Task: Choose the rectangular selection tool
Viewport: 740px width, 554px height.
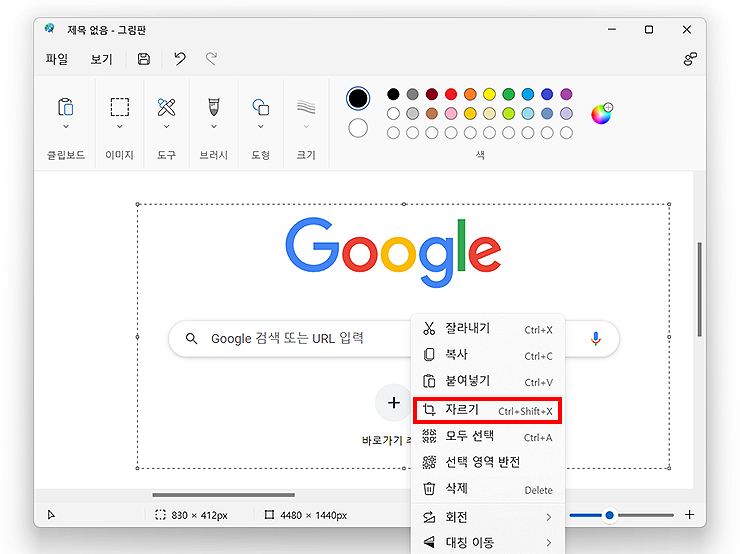Action: click(119, 107)
